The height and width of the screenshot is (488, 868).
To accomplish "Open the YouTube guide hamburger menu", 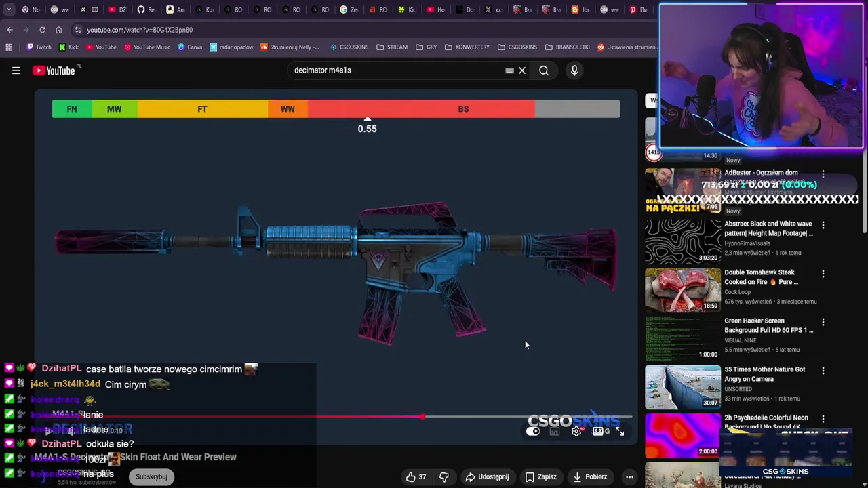I will 16,70.
